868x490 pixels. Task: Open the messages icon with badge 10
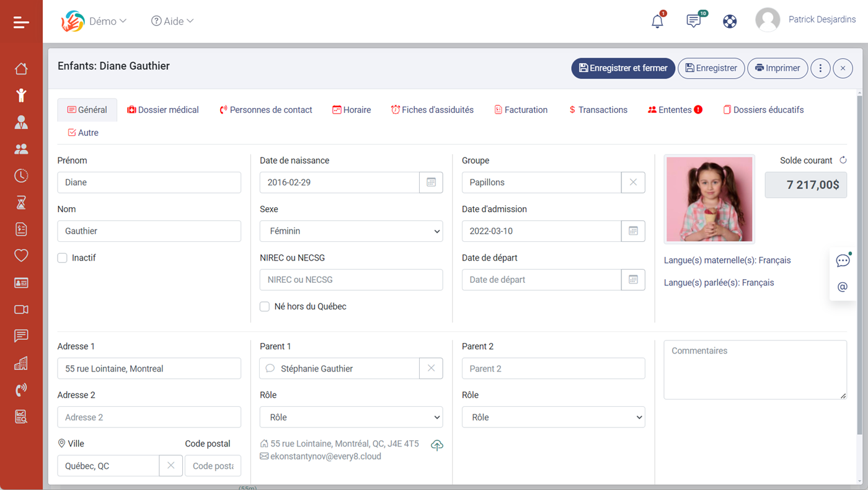pyautogui.click(x=694, y=21)
